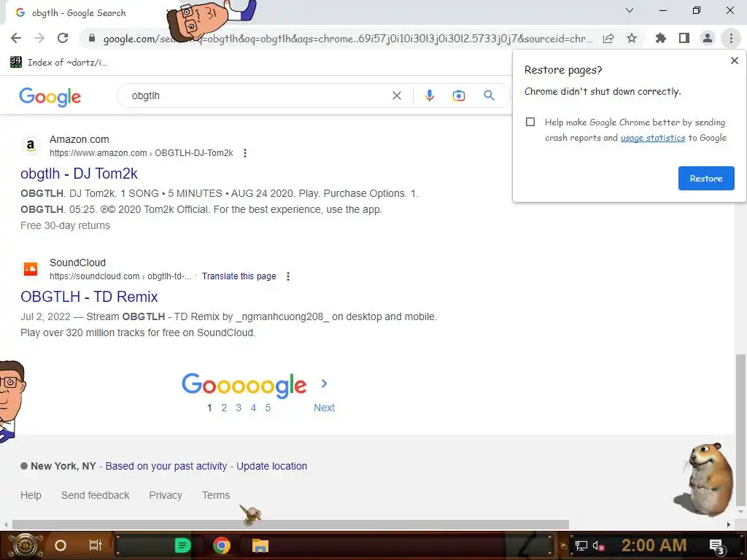The height and width of the screenshot is (560, 747).
Task: Go to results page 4
Action: (253, 408)
